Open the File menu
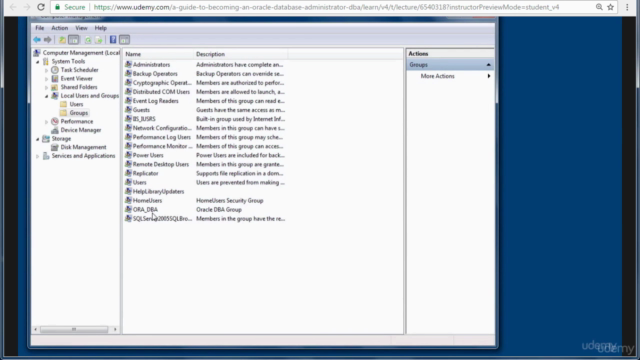 tap(40, 28)
